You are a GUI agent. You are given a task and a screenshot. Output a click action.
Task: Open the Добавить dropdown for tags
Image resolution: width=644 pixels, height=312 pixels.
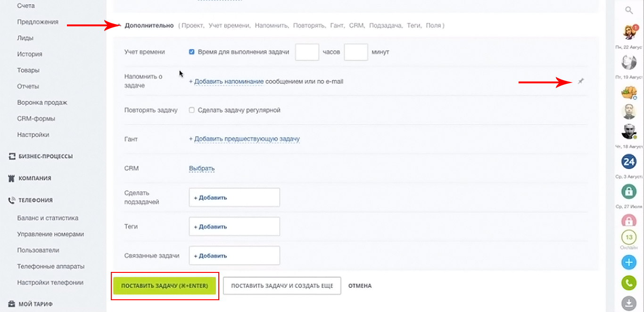pyautogui.click(x=234, y=227)
